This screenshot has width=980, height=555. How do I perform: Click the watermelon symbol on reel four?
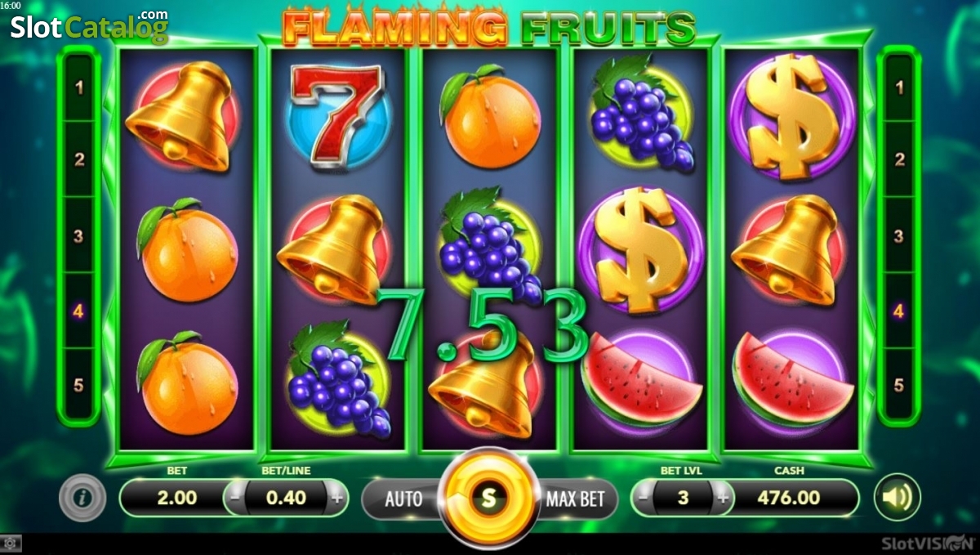[x=639, y=377]
